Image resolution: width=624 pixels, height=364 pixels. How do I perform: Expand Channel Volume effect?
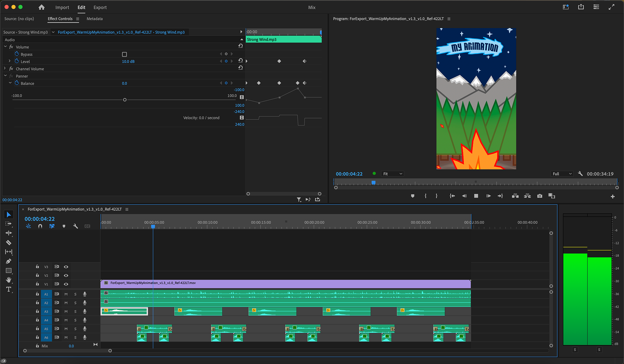point(5,69)
